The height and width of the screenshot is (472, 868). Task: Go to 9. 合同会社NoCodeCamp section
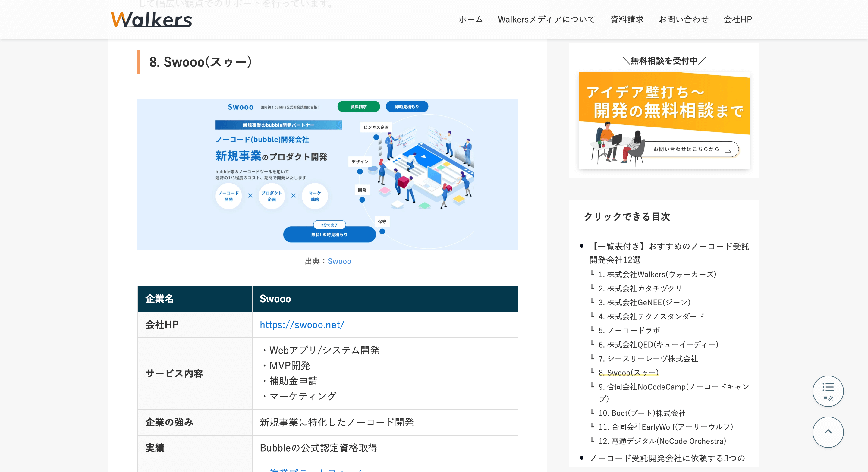(674, 392)
